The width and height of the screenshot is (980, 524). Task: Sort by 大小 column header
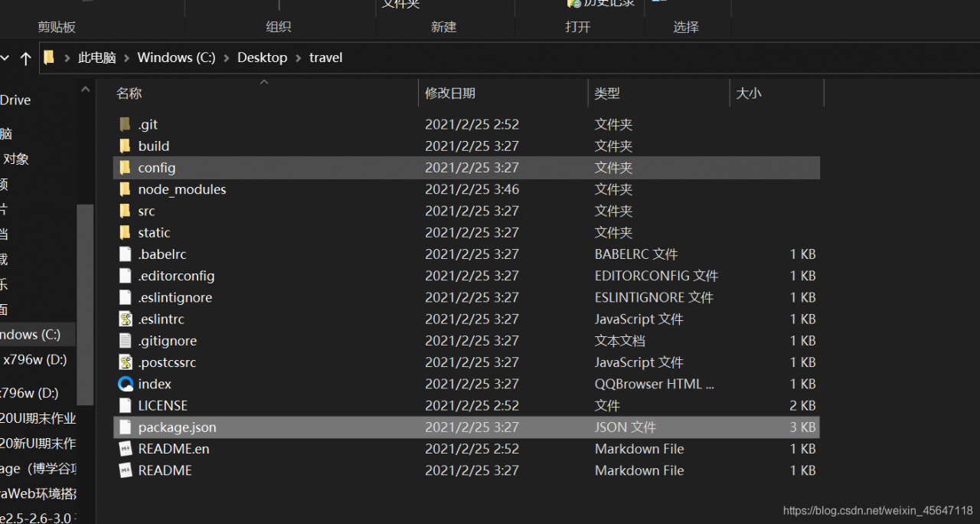pyautogui.click(x=749, y=93)
